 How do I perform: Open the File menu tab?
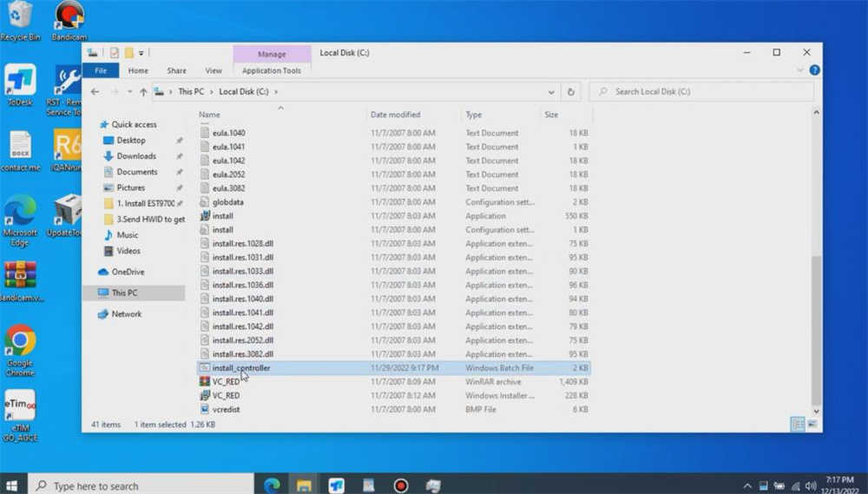point(101,70)
